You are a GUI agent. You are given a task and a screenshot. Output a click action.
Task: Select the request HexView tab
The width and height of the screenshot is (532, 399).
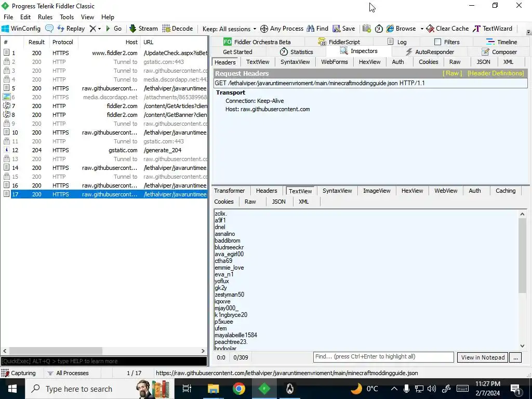click(x=370, y=62)
